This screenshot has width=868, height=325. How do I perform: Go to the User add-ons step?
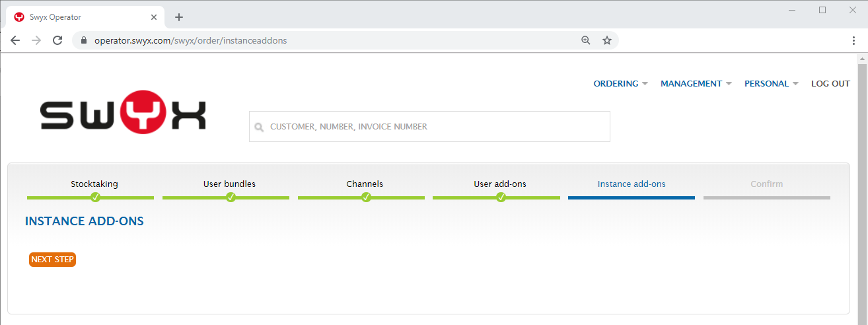(500, 184)
